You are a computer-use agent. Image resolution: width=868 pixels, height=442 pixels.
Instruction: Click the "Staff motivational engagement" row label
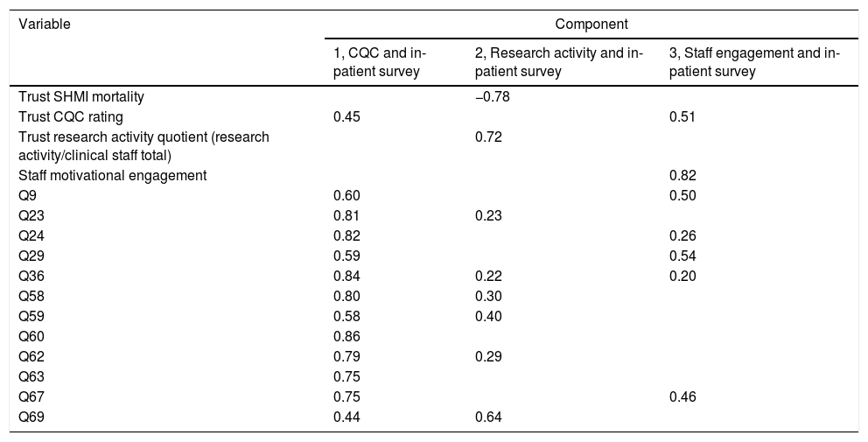(x=113, y=175)
